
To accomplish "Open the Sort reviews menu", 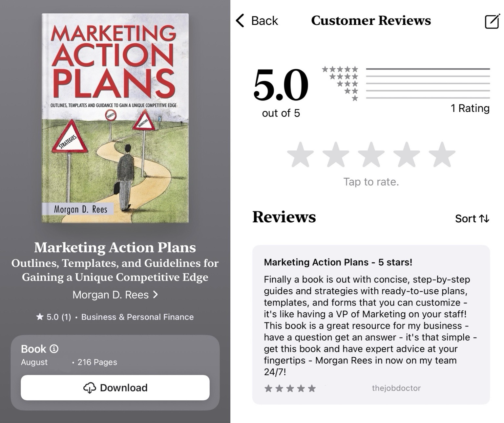I will [x=472, y=218].
